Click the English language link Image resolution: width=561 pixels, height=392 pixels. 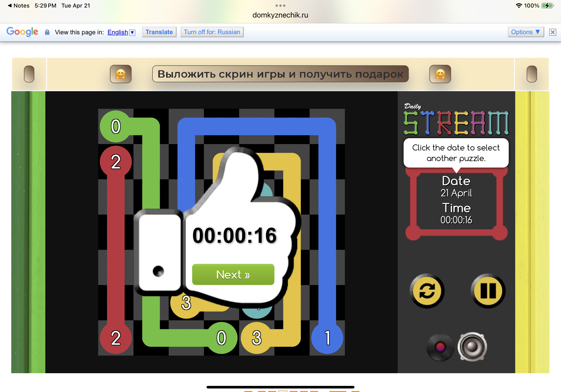117,32
